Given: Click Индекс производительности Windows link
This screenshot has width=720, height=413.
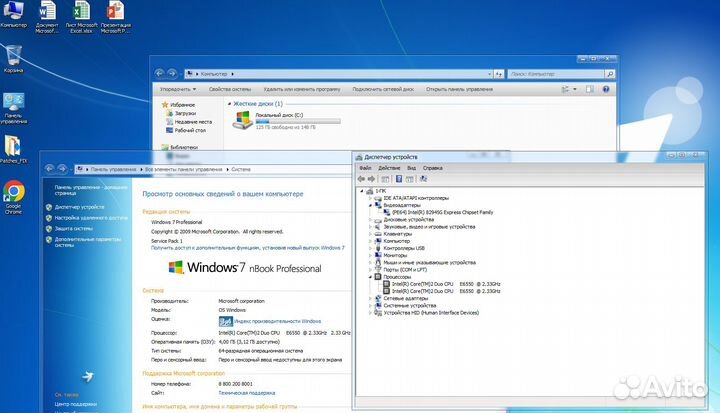Looking at the screenshot, I should coord(278,321).
